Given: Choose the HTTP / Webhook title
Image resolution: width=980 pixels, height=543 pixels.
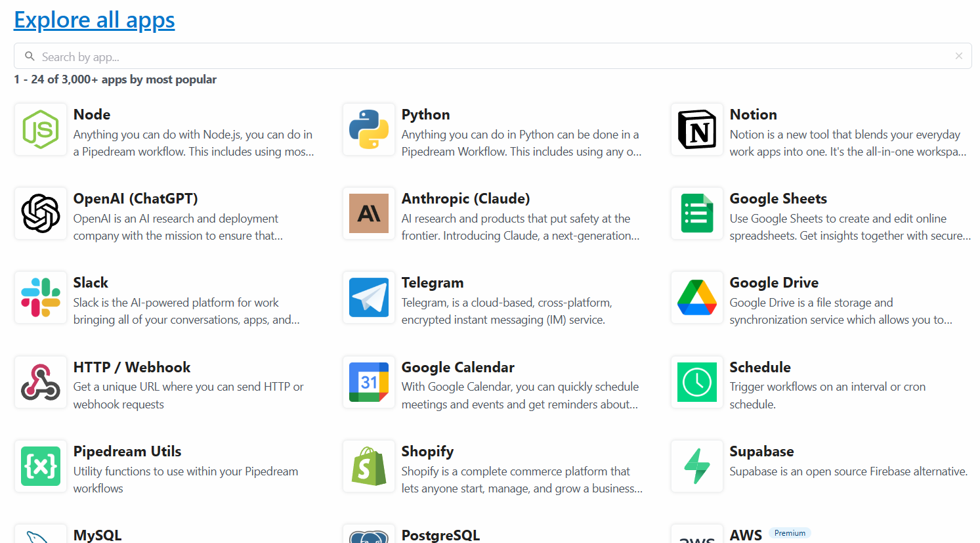Looking at the screenshot, I should coord(132,367).
